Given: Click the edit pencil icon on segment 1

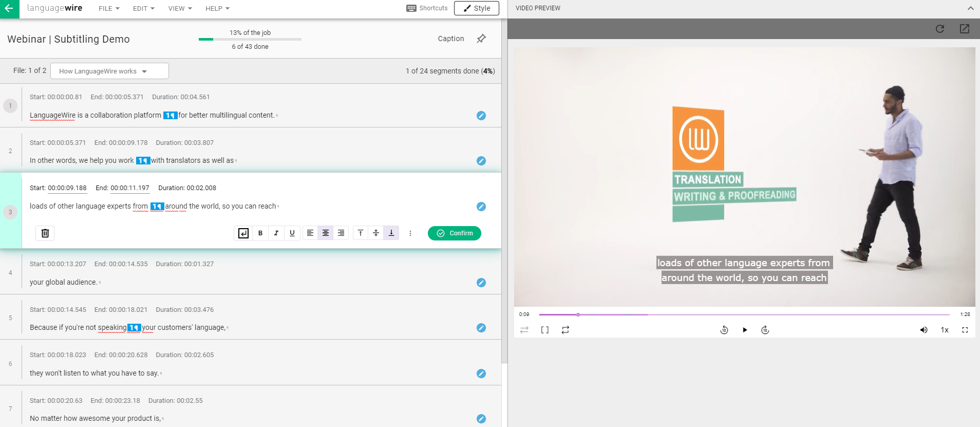Looking at the screenshot, I should (x=481, y=116).
